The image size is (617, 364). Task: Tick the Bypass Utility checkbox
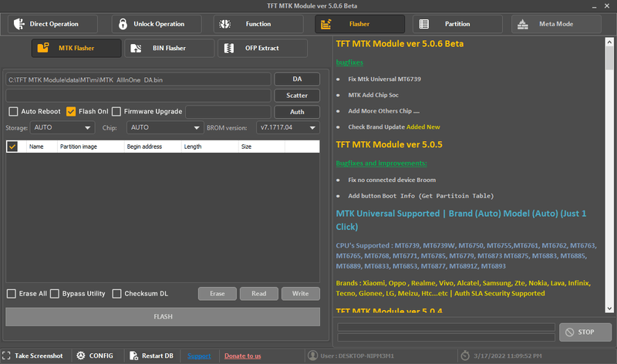point(55,294)
